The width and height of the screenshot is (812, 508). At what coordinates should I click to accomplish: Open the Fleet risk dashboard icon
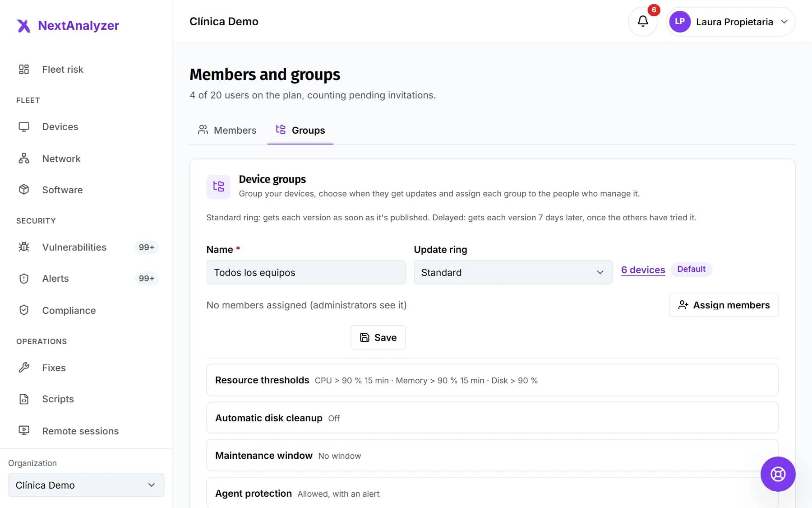coord(24,69)
